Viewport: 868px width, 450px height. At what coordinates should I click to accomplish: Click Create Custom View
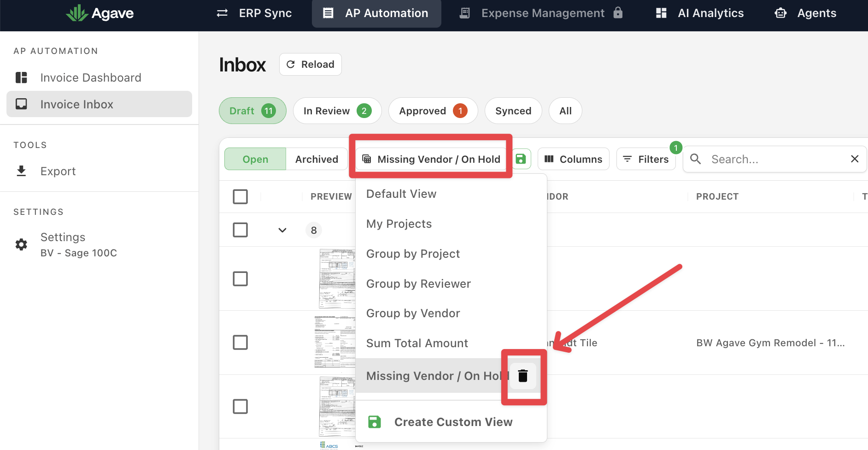pos(451,422)
